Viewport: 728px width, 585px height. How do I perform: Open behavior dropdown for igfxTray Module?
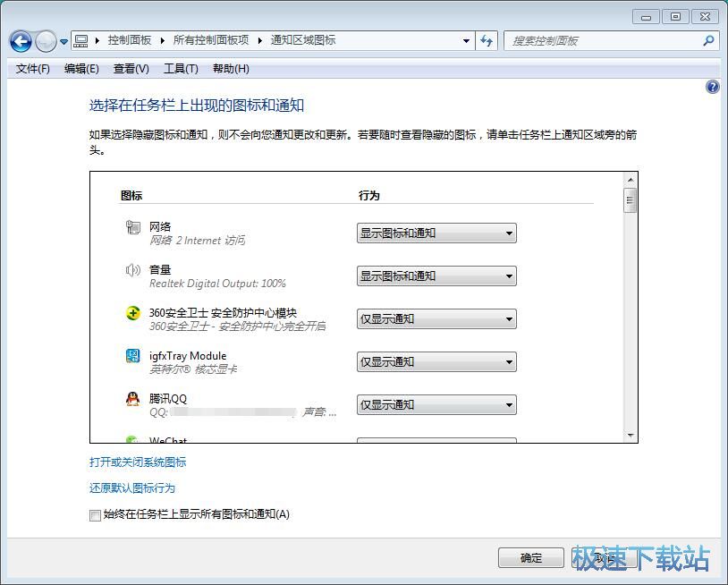tap(436, 361)
